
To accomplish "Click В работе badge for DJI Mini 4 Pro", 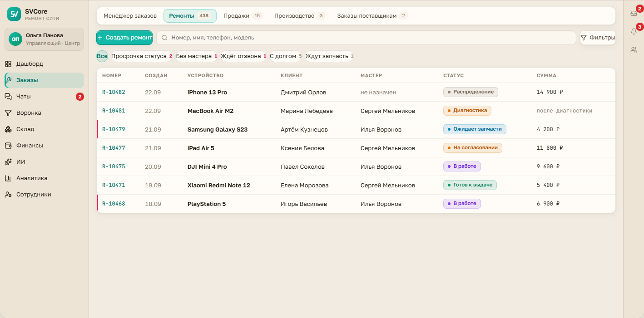I will 462,166.
